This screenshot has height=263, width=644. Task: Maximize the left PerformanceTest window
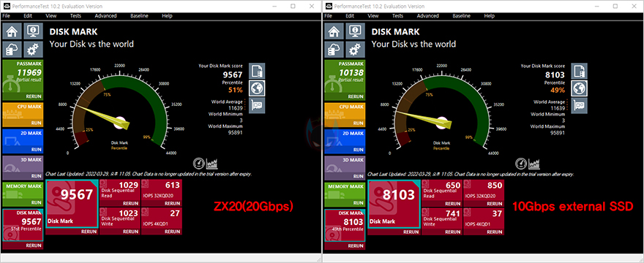(x=293, y=6)
